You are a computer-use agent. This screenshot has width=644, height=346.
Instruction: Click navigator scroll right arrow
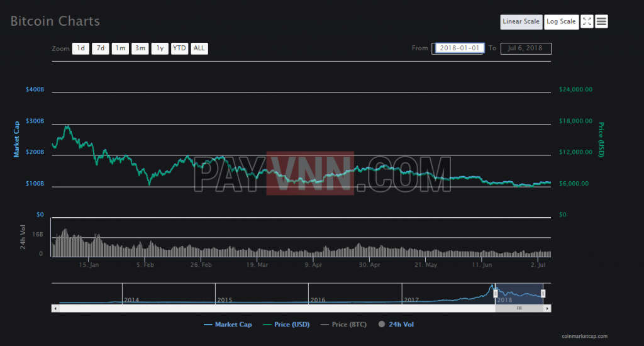[547, 308]
